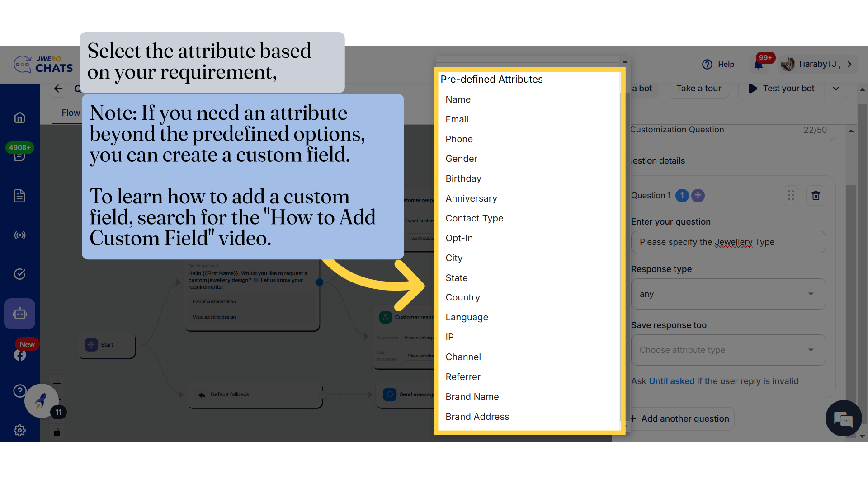The height and width of the screenshot is (488, 868).
Task: Click the Take a tour button
Action: pyautogui.click(x=698, y=88)
